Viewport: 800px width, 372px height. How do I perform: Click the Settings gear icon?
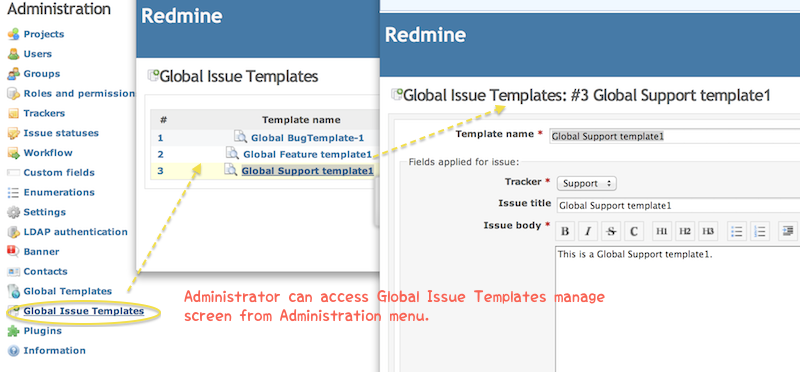click(x=14, y=212)
